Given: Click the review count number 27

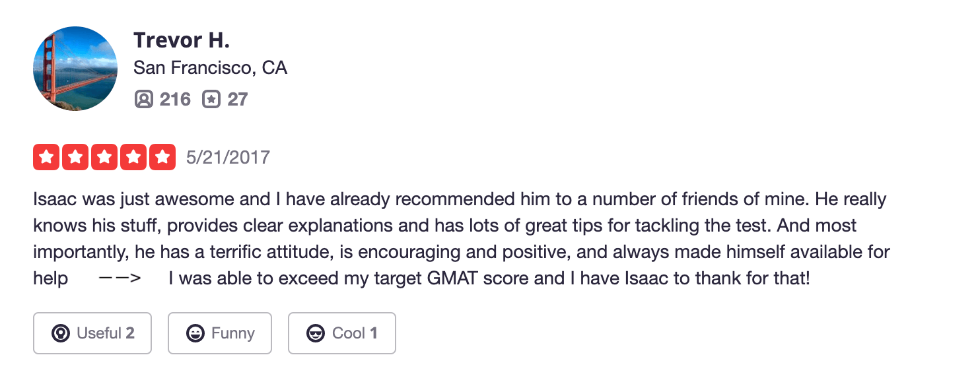Looking at the screenshot, I should pos(238,100).
